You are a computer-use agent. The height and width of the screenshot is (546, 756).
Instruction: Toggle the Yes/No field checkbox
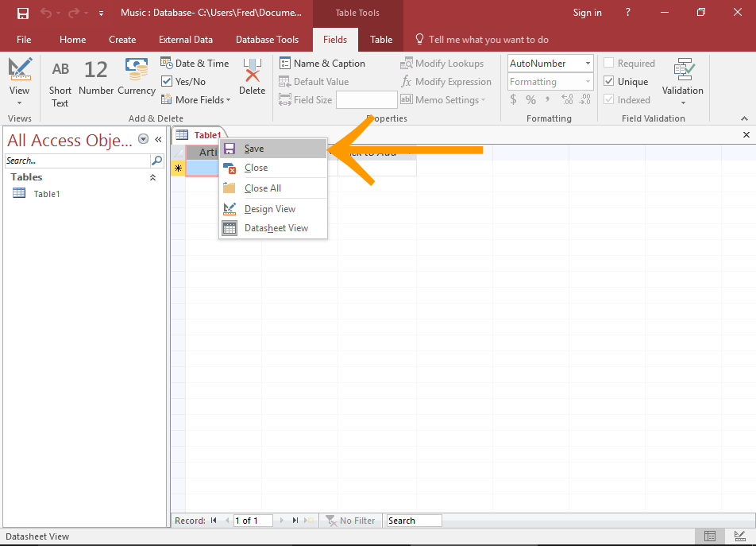[167, 82]
